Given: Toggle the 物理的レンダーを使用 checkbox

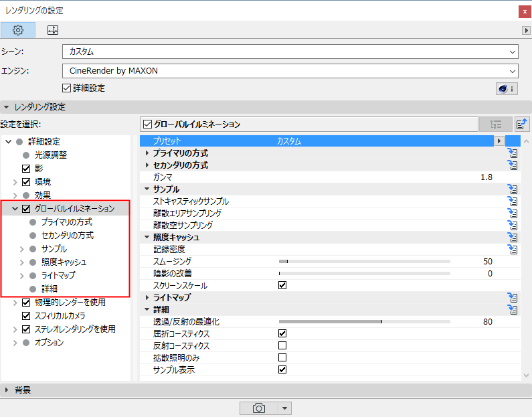Looking at the screenshot, I should (26, 303).
